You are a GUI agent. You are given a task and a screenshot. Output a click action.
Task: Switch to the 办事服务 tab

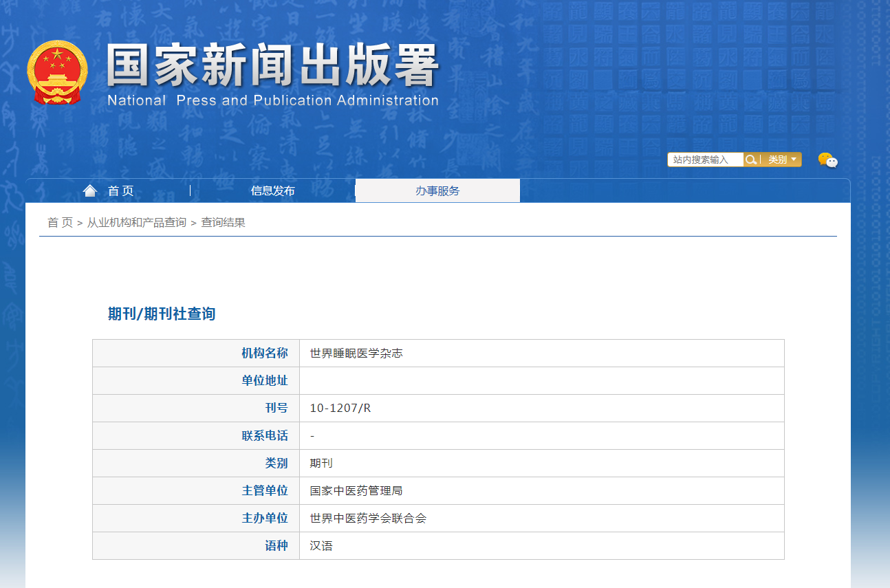click(x=437, y=191)
